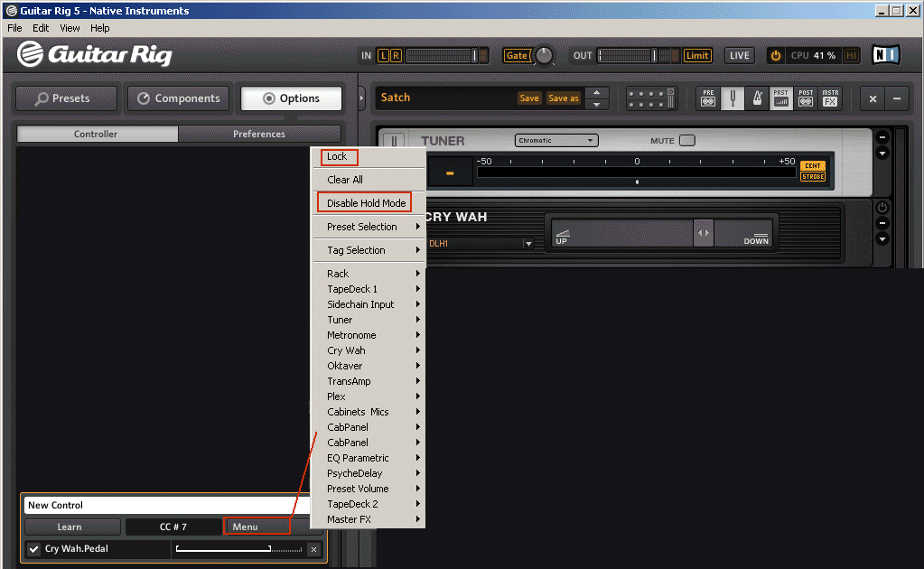Remove the Cry Wah.Pedal assignment X
Screen dimensions: 924x569
pos(314,549)
